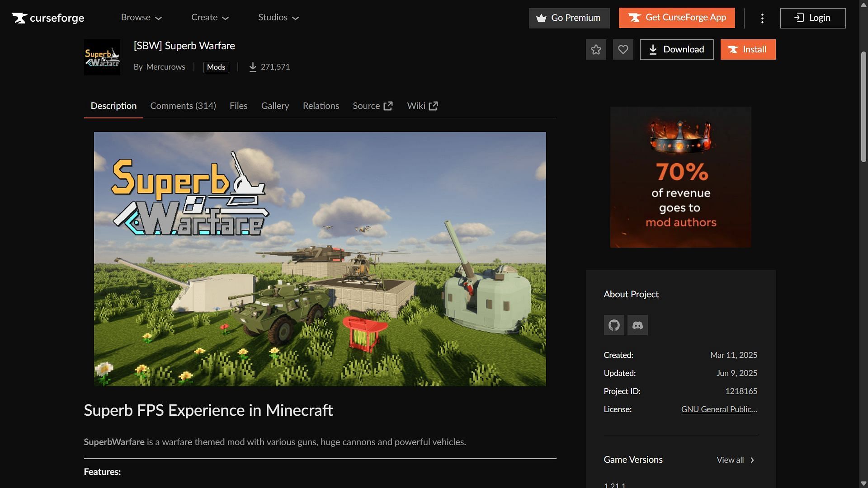Open the Source external link tab
This screenshot has width=868, height=488.
pyautogui.click(x=373, y=106)
